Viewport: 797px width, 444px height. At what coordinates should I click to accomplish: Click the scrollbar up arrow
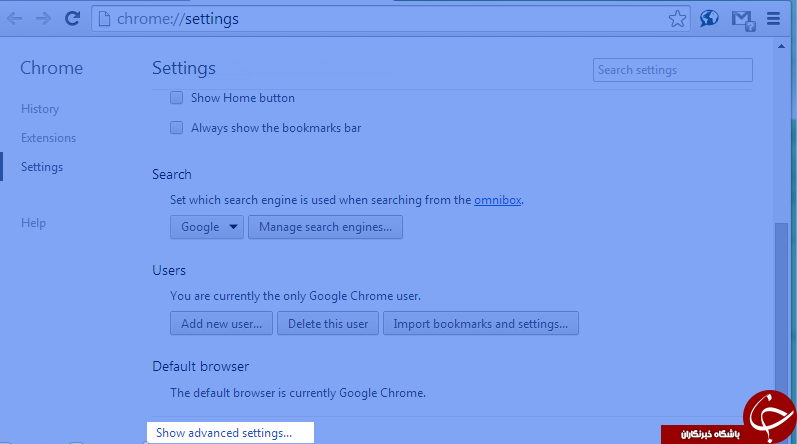pyautogui.click(x=781, y=46)
